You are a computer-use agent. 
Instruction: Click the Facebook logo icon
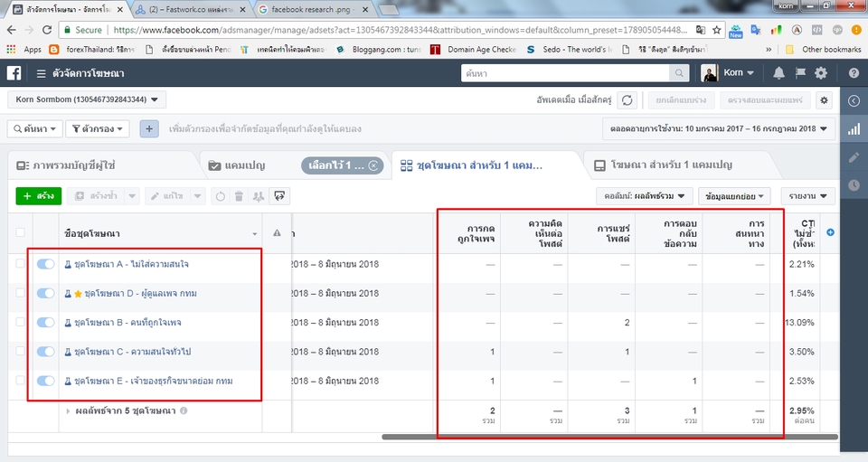pyautogui.click(x=14, y=73)
